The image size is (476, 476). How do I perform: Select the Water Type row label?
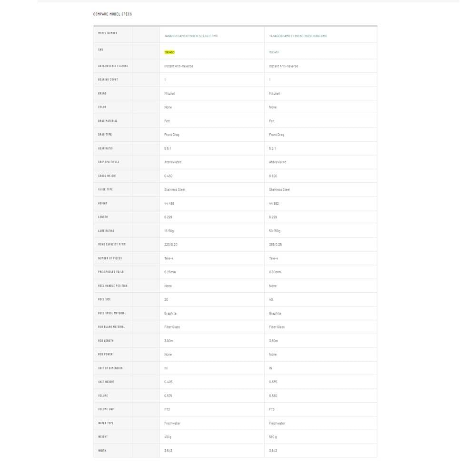106,423
